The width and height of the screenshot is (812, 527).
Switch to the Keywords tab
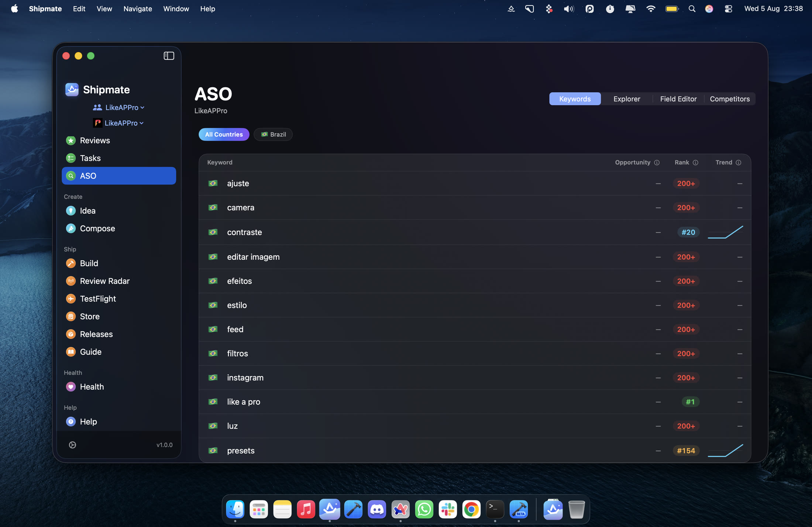pos(575,99)
